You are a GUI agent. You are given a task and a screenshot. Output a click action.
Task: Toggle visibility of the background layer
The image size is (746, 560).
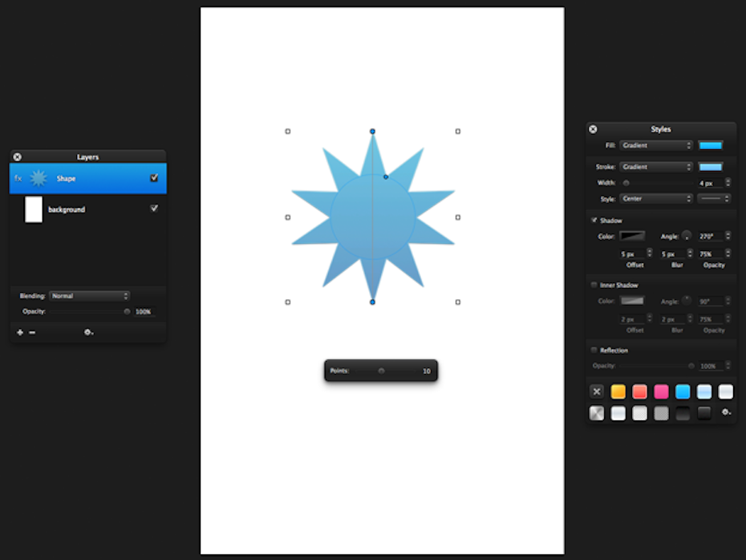pyautogui.click(x=154, y=209)
